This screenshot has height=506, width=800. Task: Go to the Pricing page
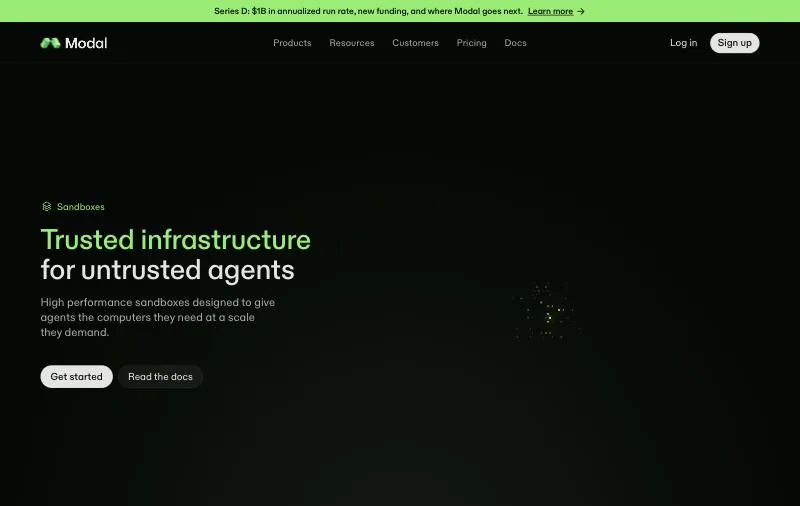point(471,43)
